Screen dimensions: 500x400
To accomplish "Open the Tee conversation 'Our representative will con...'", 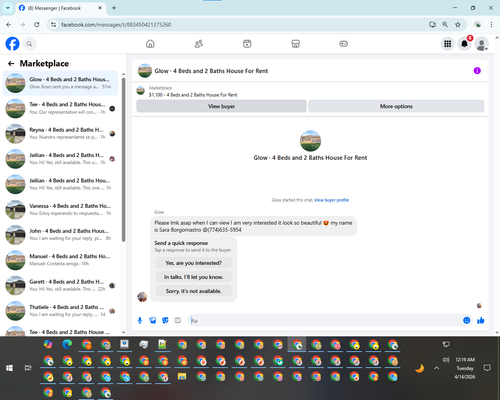I will click(60, 108).
